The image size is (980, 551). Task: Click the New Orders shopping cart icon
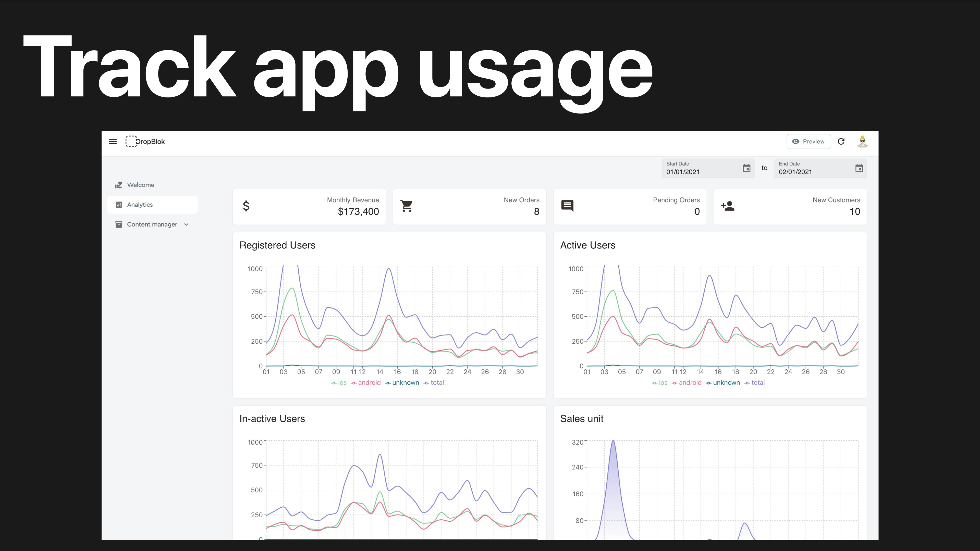(x=407, y=206)
